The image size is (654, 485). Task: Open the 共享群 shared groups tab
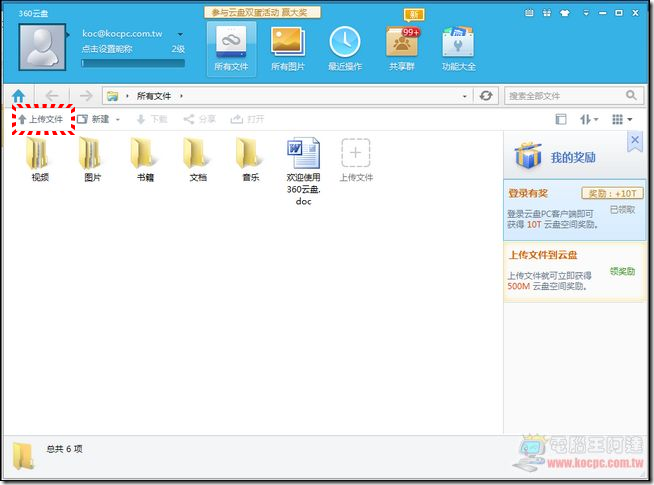tap(402, 49)
